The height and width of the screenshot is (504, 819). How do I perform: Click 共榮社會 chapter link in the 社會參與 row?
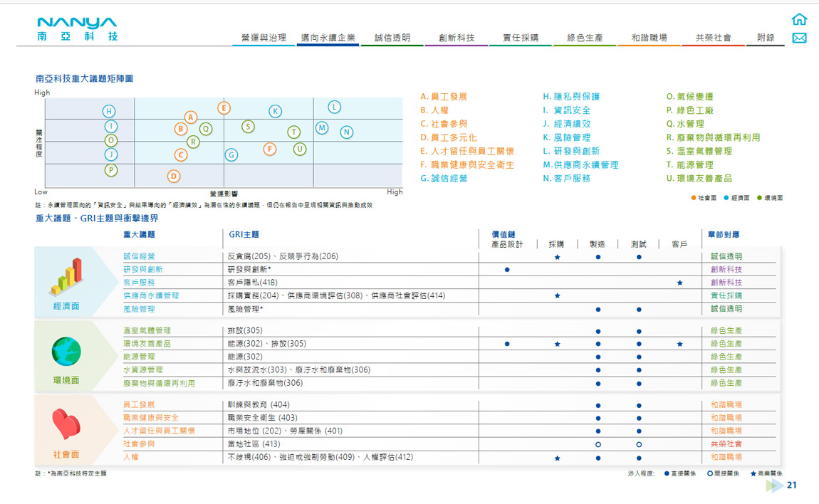click(x=726, y=443)
